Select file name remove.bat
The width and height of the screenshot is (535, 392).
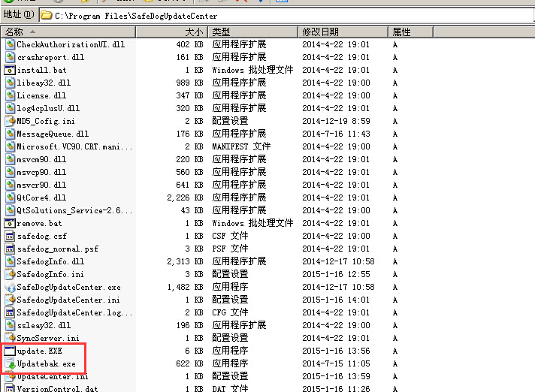39,223
